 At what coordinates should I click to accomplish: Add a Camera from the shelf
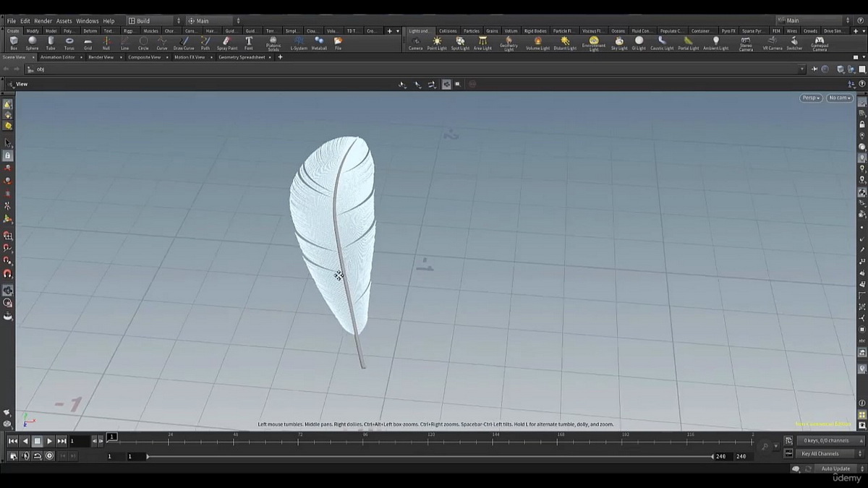tap(415, 43)
